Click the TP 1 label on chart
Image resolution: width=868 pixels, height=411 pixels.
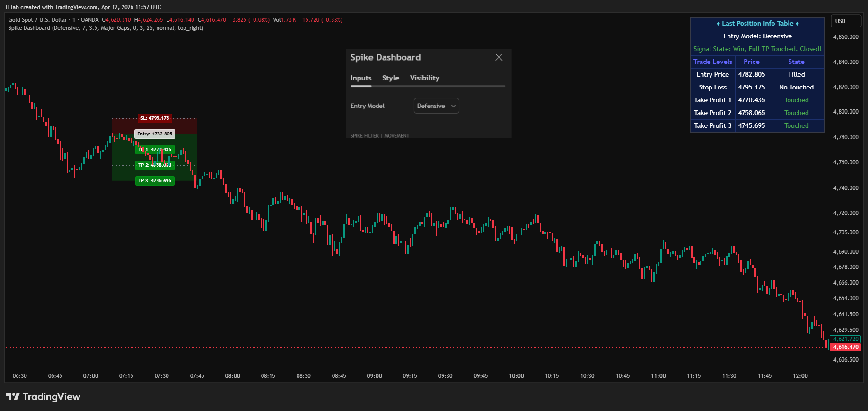(x=155, y=150)
